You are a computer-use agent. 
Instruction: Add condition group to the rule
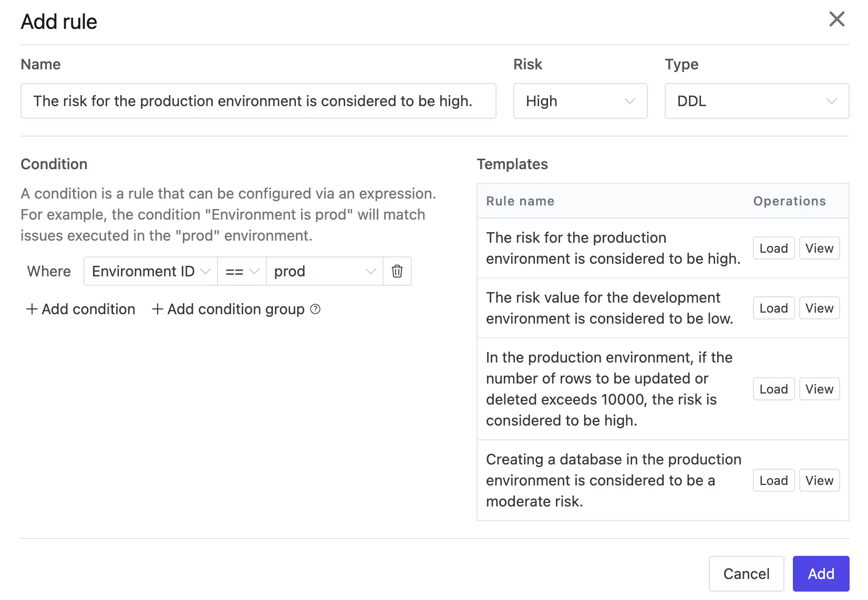pos(229,309)
